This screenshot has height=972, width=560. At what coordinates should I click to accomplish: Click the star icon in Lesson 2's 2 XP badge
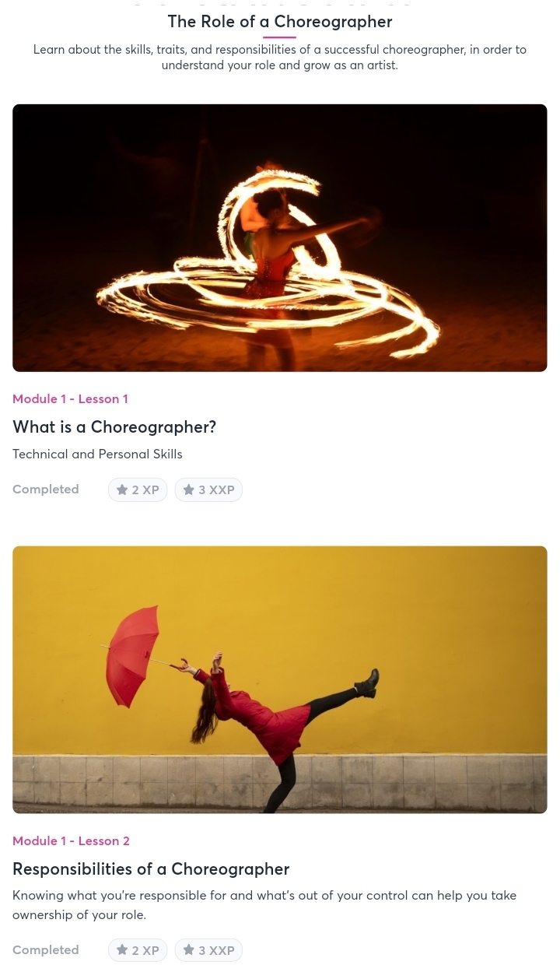(x=122, y=950)
